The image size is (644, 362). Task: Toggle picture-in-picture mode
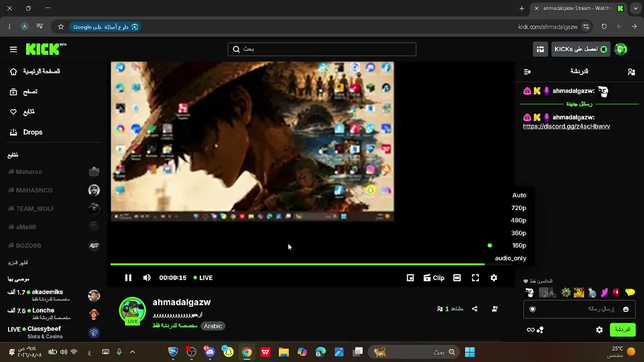coord(411,278)
